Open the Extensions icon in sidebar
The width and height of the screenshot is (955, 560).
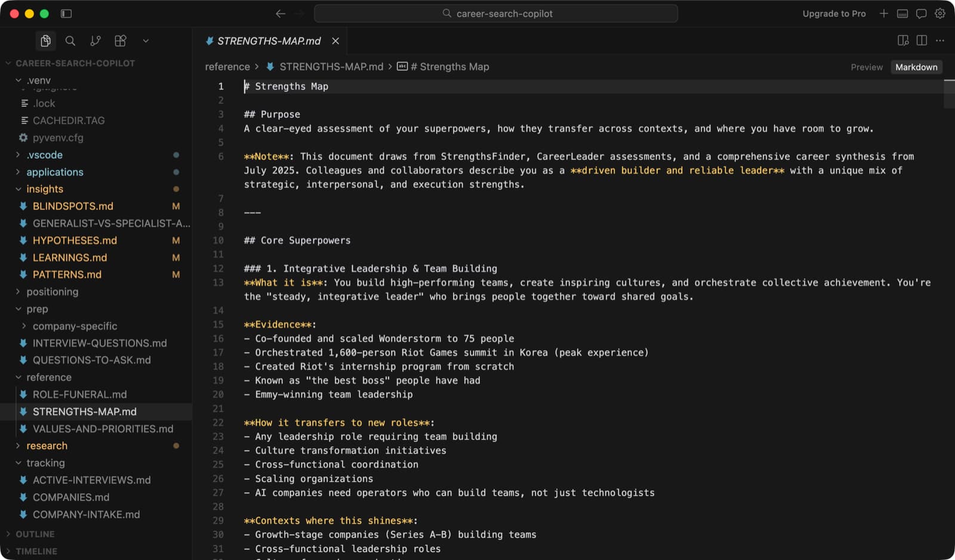pyautogui.click(x=121, y=41)
